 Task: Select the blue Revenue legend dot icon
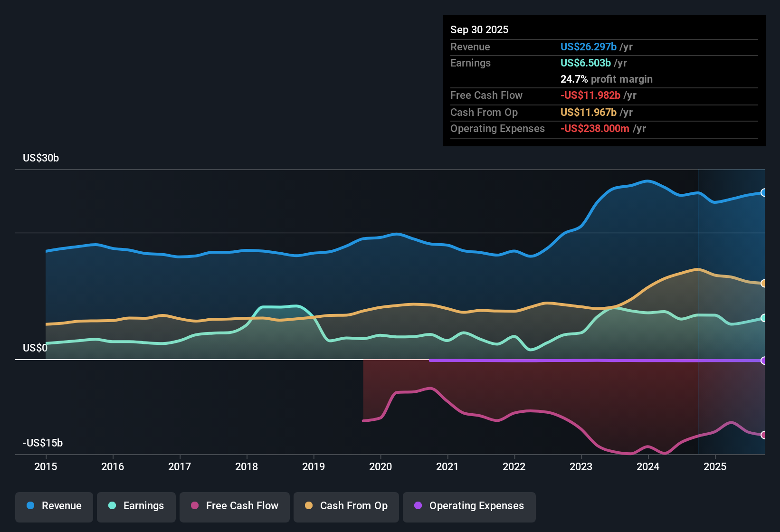(30, 506)
